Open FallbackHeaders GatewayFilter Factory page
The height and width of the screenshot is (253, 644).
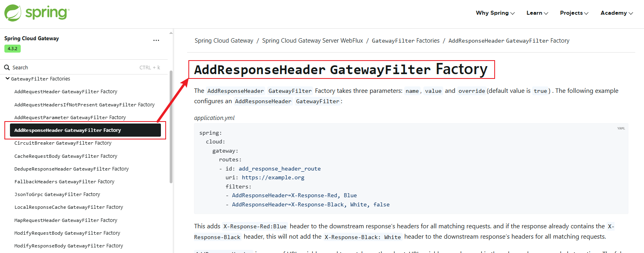pos(65,182)
